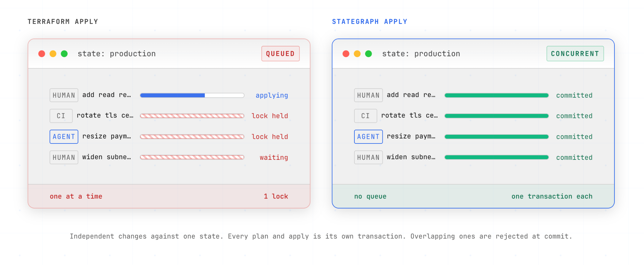The height and width of the screenshot is (265, 644).
Task: Click the 'waiting' status text
Action: (x=274, y=158)
